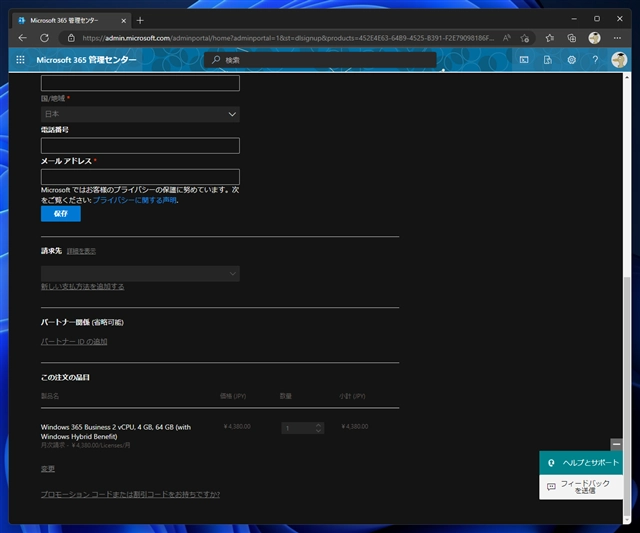
Task: Click the メール アドレス input field
Action: [140, 177]
